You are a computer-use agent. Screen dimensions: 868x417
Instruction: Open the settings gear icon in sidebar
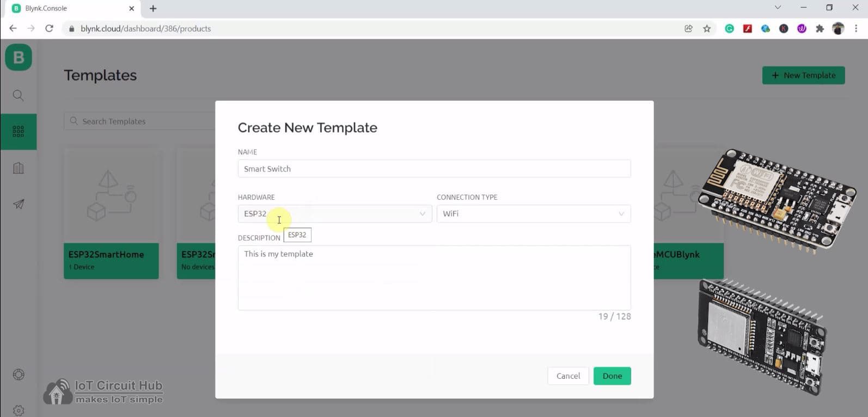pyautogui.click(x=19, y=410)
